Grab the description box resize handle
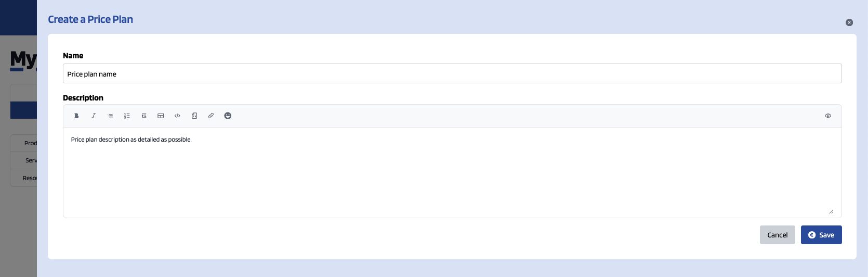Viewport: 868px width, 277px height. coord(831,211)
